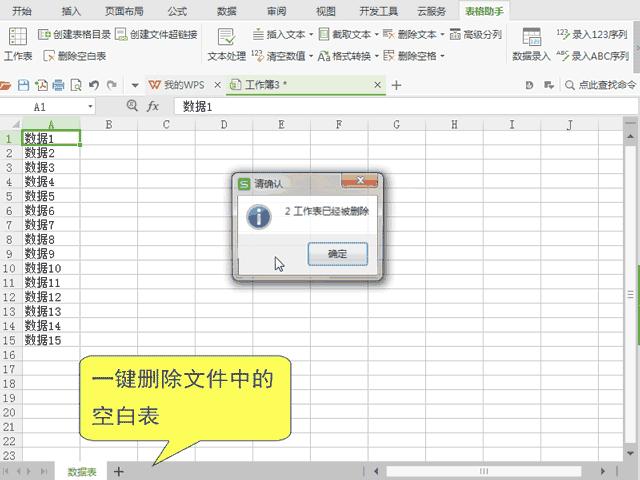Image resolution: width=640 pixels, height=480 pixels.
Task: Switch to the 插入 ribbon tab
Action: (71, 11)
